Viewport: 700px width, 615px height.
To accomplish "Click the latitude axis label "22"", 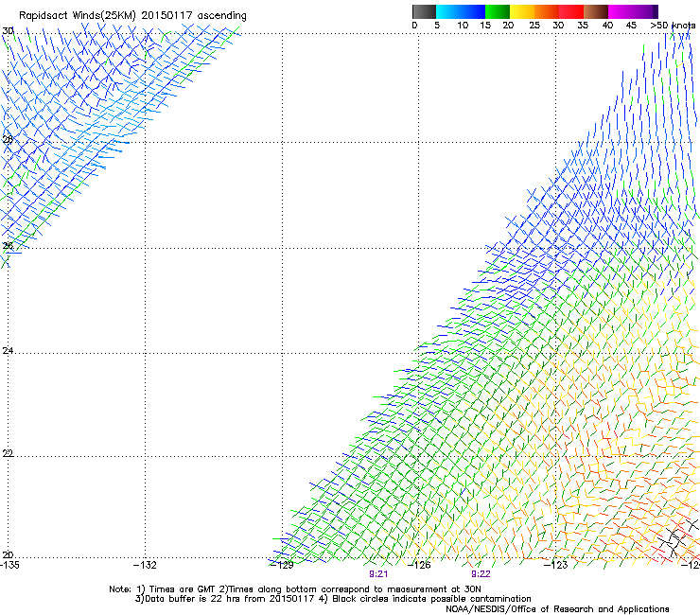I will 8,453.
